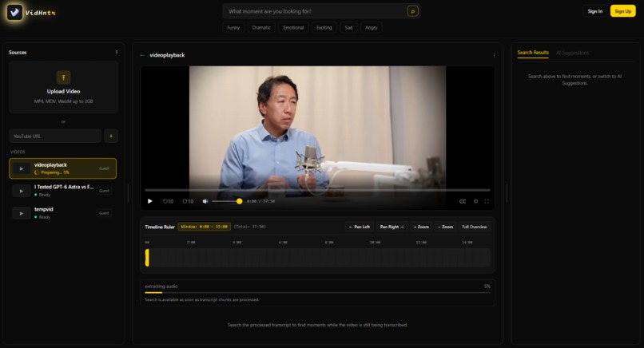Select the videoplayback video entry
The image size is (644, 348).
point(62,168)
